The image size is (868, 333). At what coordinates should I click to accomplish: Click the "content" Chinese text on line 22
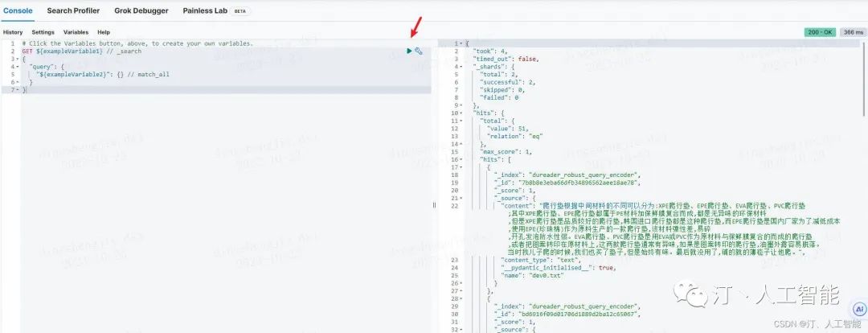(671, 228)
